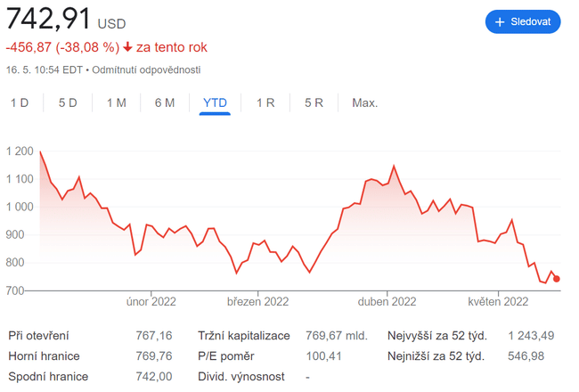
Task: Click the Nejvyšší za 52 týd. value
Action: [x=531, y=336]
